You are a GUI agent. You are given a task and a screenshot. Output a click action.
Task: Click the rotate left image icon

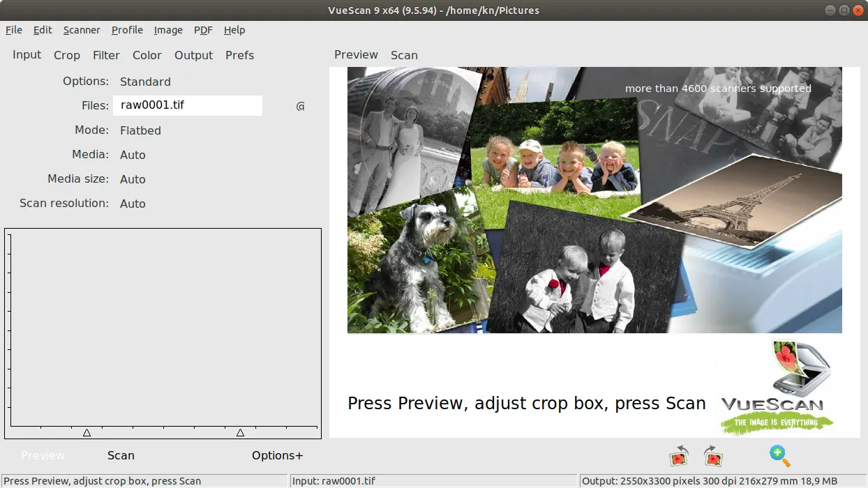(678, 457)
